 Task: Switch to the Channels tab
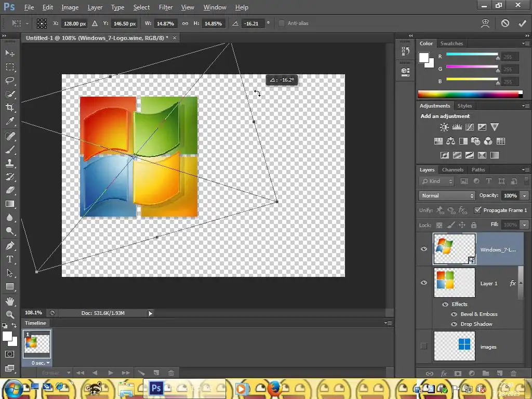tap(453, 170)
